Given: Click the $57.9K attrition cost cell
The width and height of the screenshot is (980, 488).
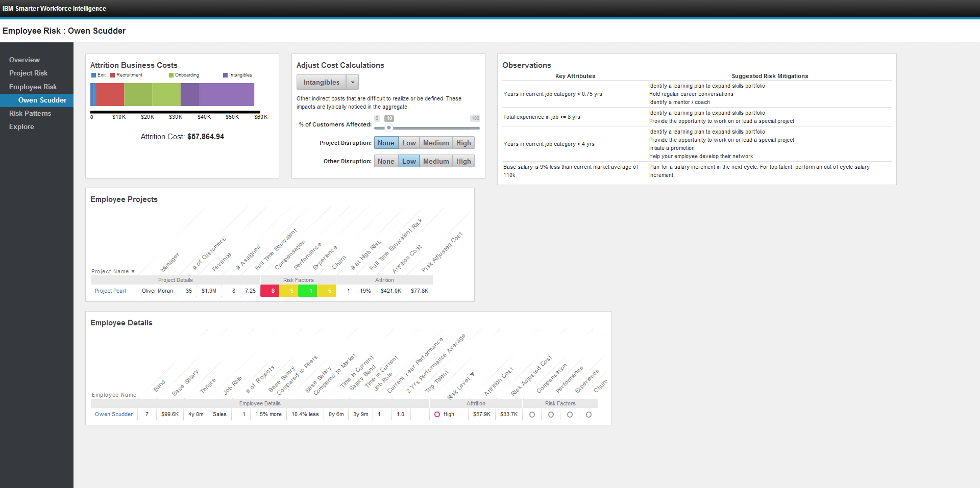Looking at the screenshot, I should click(482, 414).
